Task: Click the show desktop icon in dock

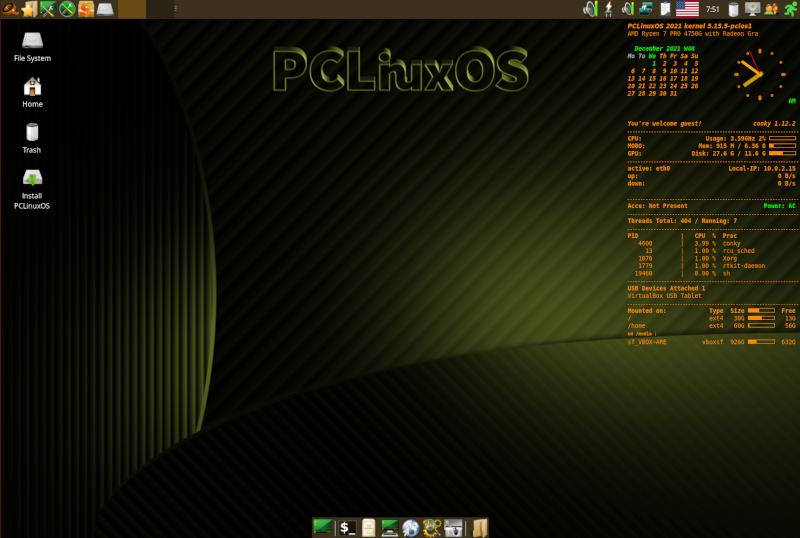Action: (323, 527)
